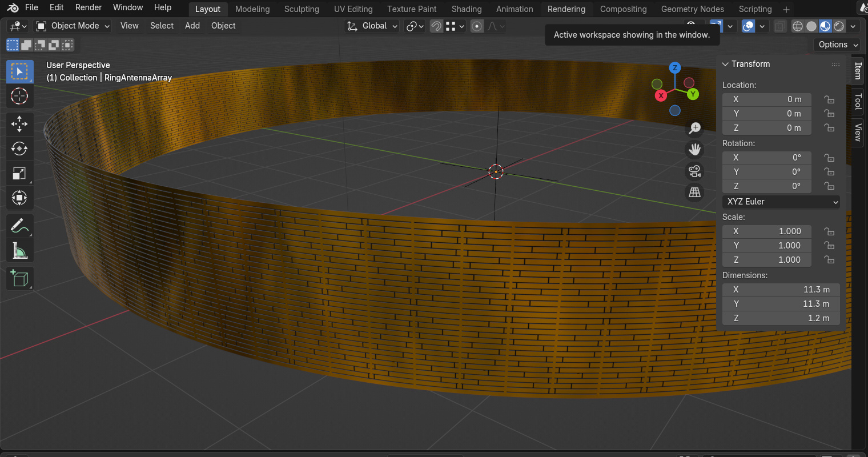Enable proportional editing toggle
Screen dimensions: 868x457
477,26
